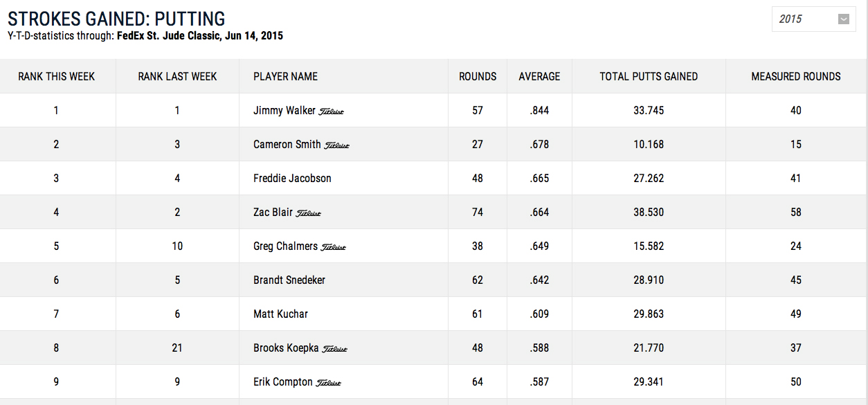Sort table by Average column
The height and width of the screenshot is (405, 868).
click(x=540, y=77)
